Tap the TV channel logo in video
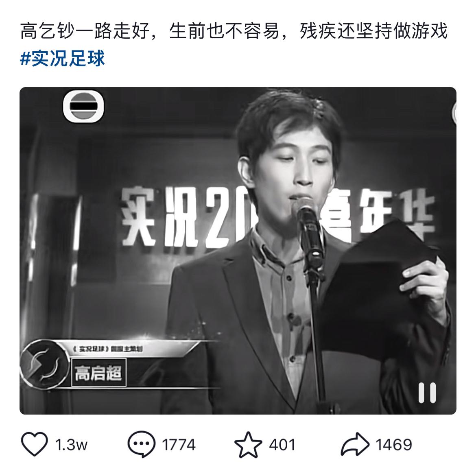 pyautogui.click(x=83, y=106)
